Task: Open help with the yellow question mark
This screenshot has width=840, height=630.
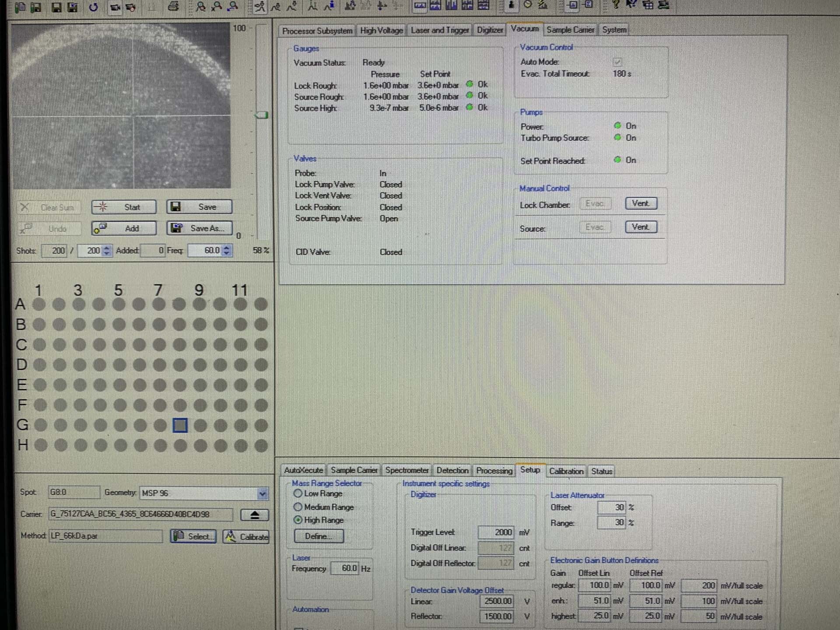Action: (616, 4)
